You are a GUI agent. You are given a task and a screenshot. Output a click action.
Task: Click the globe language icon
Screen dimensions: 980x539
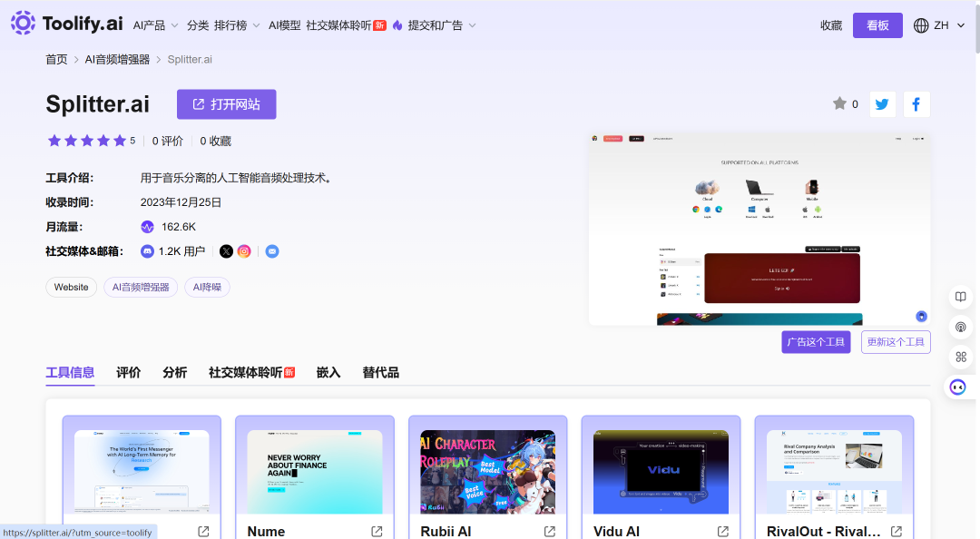[x=921, y=25]
